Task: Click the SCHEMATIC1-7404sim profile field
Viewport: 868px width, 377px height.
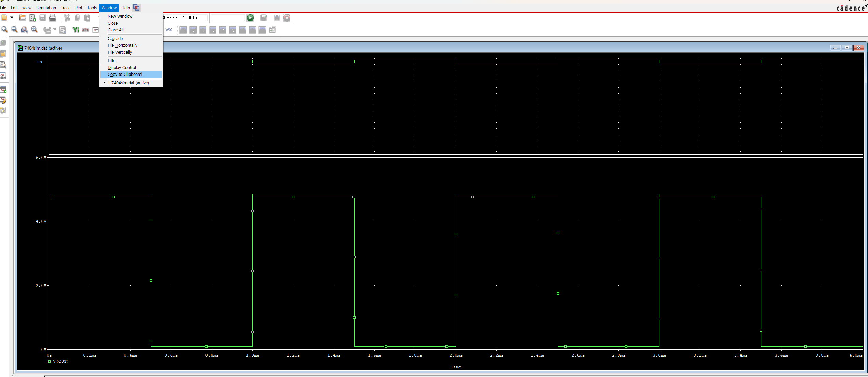Action: point(185,18)
